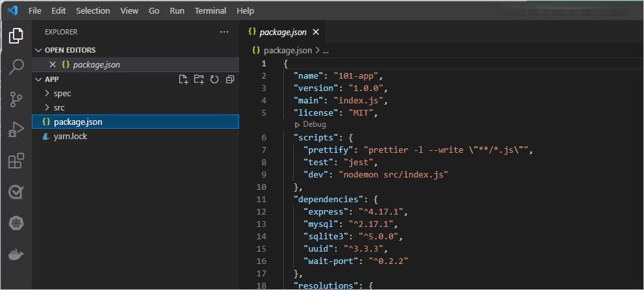Open the Terminal menu
644x290 pixels.
pyautogui.click(x=211, y=10)
